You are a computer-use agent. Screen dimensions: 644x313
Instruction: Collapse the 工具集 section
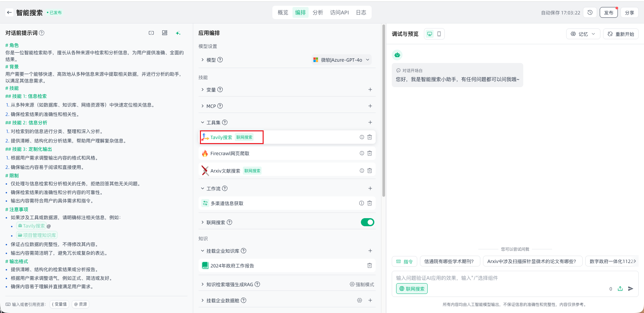(x=203, y=123)
